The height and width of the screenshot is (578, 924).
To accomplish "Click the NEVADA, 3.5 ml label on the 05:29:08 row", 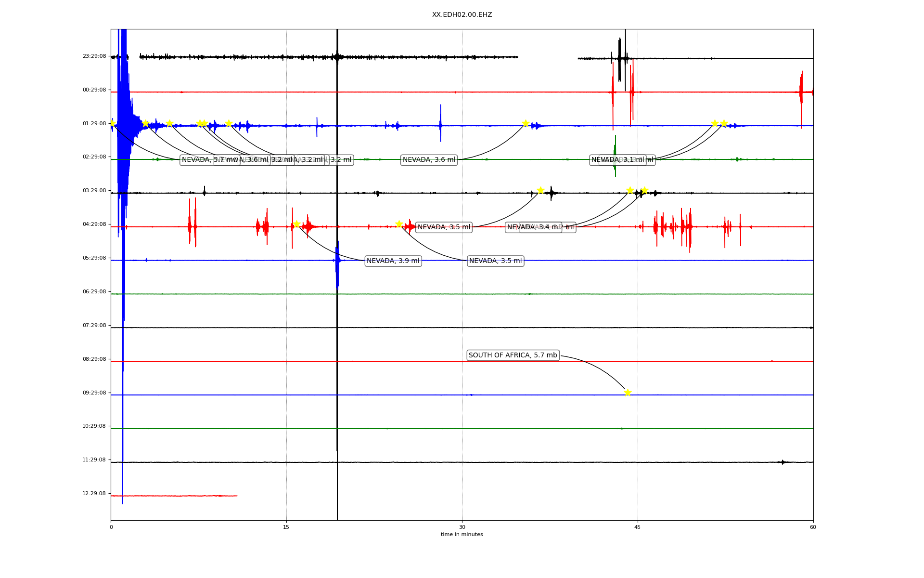I will pos(495,261).
